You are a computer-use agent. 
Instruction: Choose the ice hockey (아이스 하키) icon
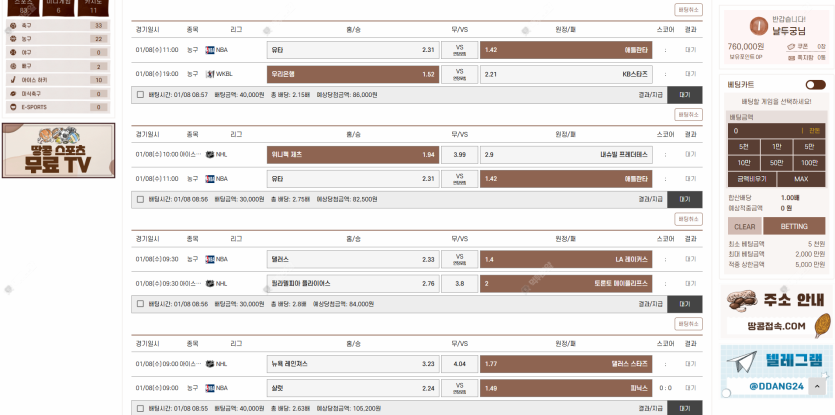click(12, 79)
